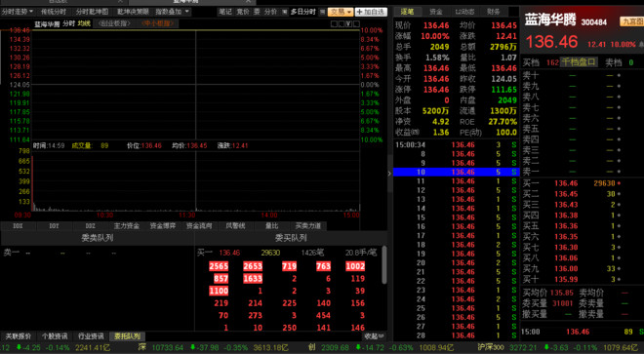Open the 九宫图 view button
Screen dimensions: 644x354
coord(631,21)
